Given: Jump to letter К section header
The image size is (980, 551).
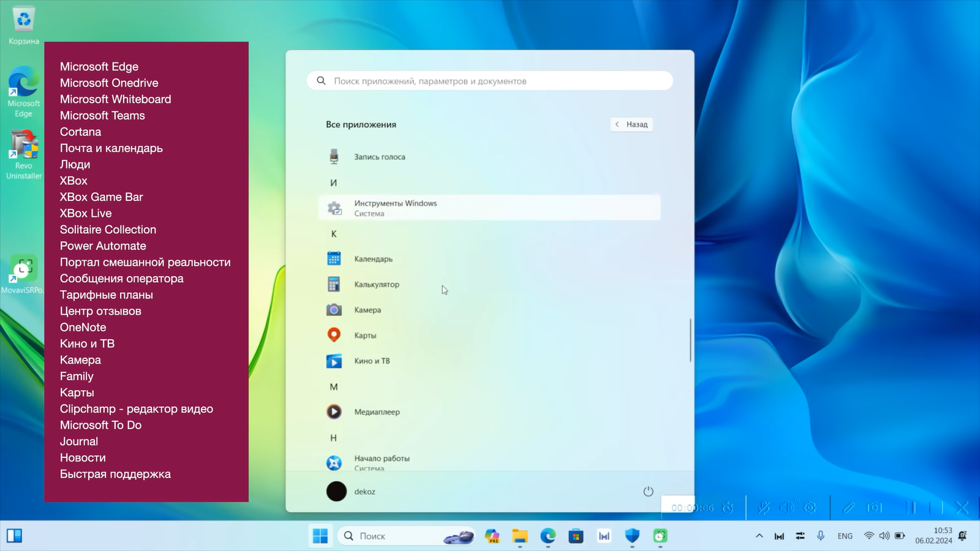Looking at the screenshot, I should [334, 234].
